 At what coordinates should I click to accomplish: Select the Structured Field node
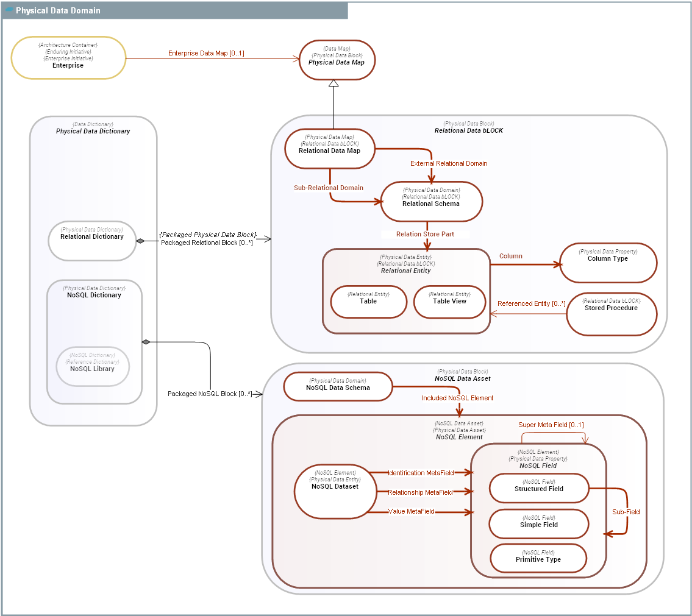pyautogui.click(x=539, y=489)
